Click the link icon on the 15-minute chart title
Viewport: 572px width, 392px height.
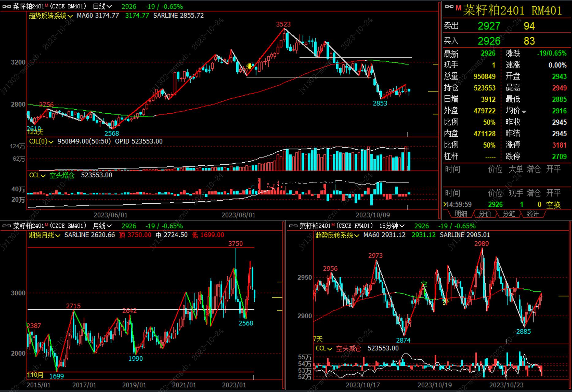(293, 226)
